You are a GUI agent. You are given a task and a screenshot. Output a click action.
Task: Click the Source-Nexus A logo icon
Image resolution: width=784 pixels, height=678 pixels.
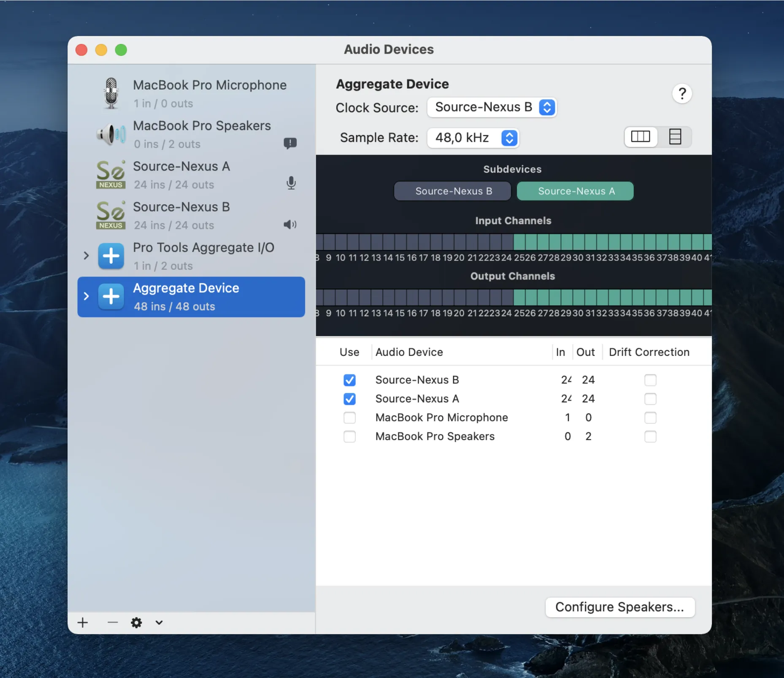(111, 174)
